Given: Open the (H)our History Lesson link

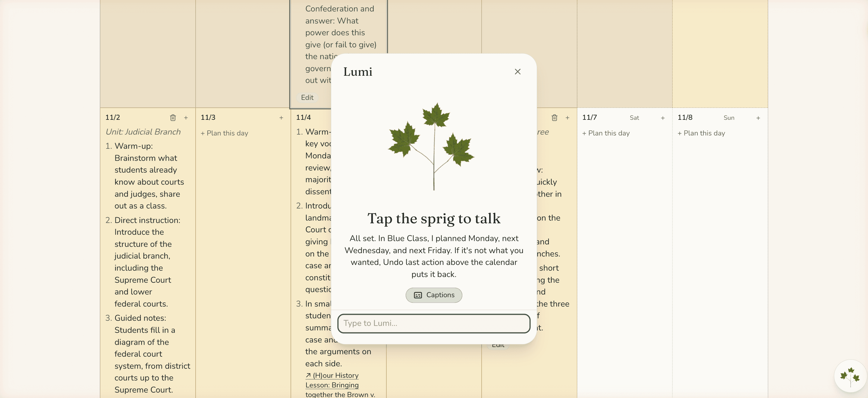Looking at the screenshot, I should click(x=340, y=385).
